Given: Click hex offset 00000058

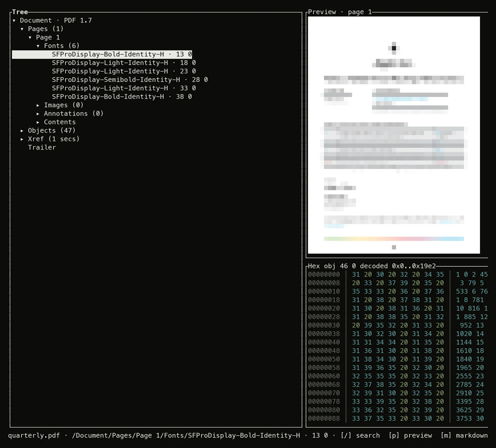Looking at the screenshot, I should click(x=324, y=368).
